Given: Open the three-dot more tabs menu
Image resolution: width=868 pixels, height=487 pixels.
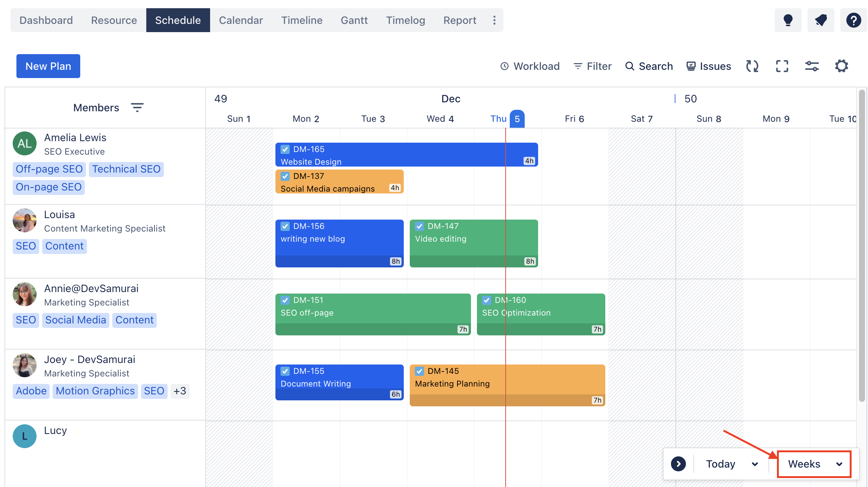Looking at the screenshot, I should tap(494, 20).
